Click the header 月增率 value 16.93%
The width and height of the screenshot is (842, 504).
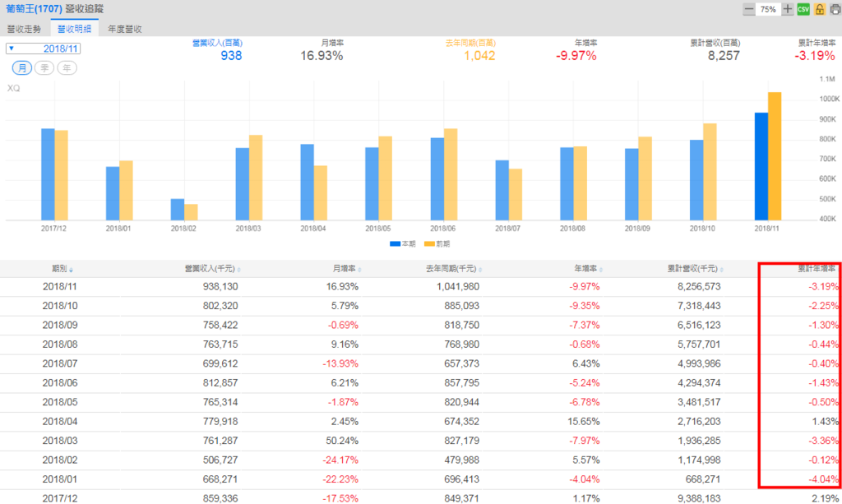pyautogui.click(x=322, y=56)
